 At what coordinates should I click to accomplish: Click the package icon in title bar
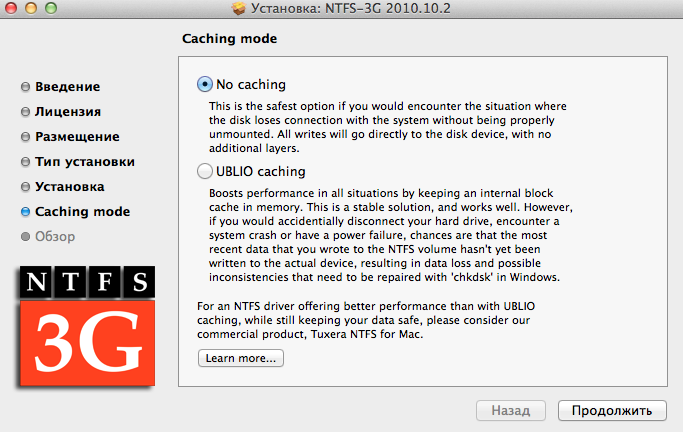pyautogui.click(x=239, y=8)
